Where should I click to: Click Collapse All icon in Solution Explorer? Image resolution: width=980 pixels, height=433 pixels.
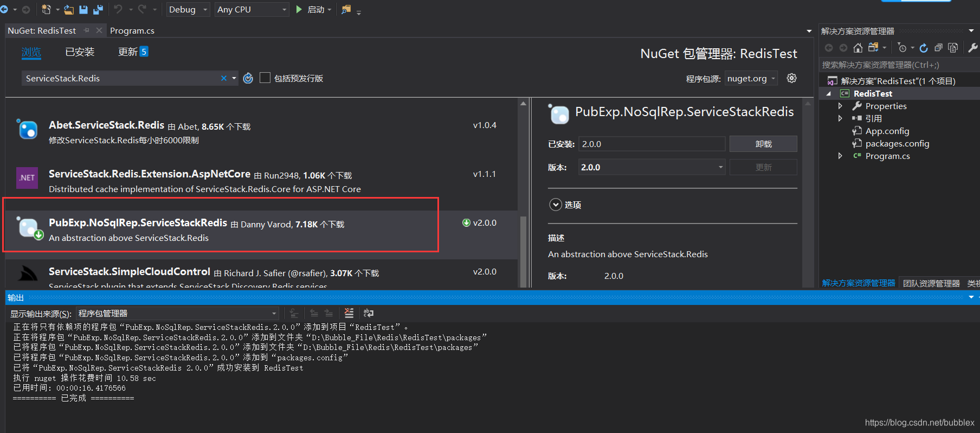click(938, 48)
